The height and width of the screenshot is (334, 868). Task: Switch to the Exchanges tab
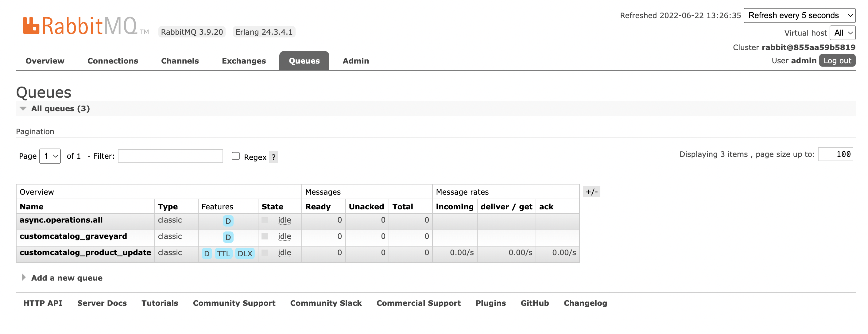(x=244, y=61)
